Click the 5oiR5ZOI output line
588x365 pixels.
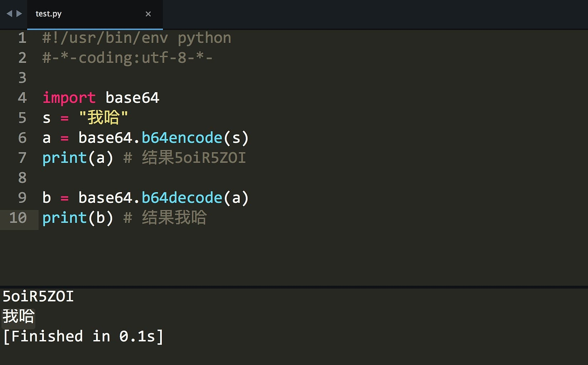coord(38,296)
